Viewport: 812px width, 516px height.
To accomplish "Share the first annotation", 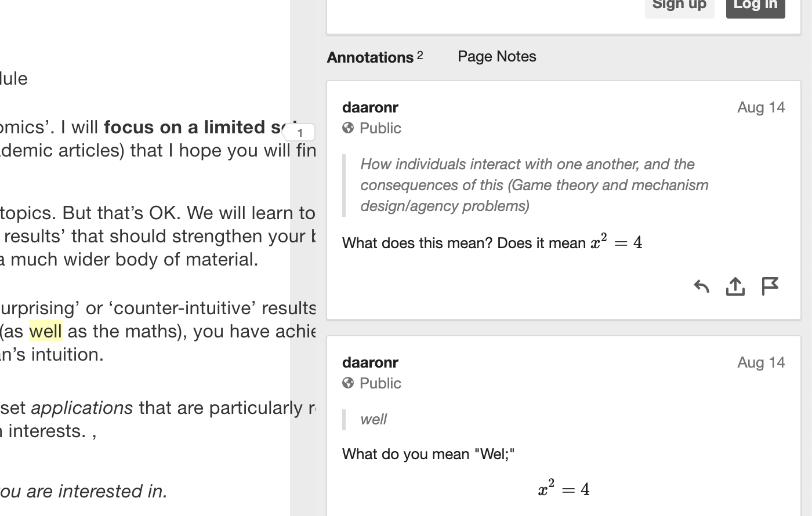I will 735,286.
